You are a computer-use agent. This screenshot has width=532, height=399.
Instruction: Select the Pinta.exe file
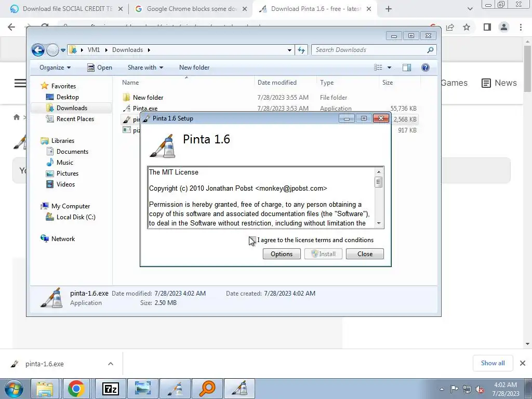click(145, 109)
